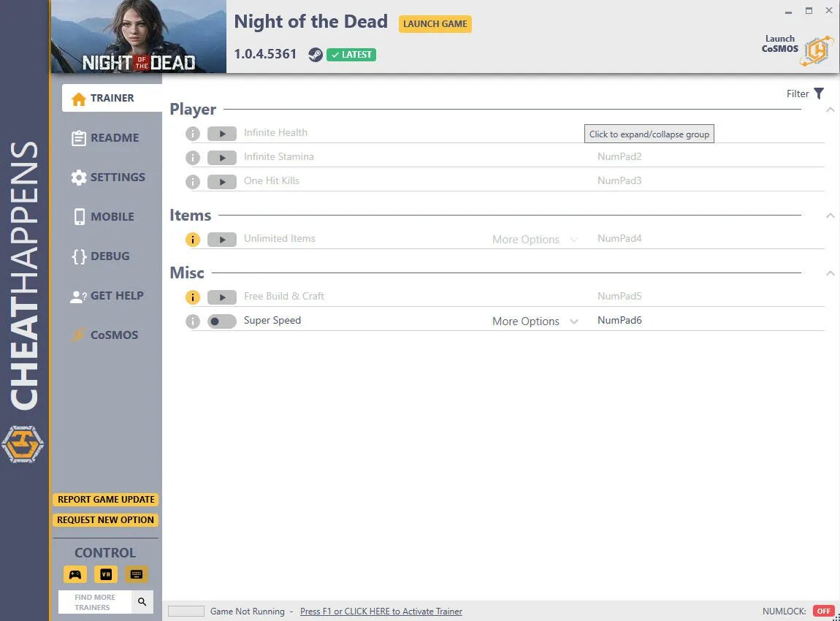The width and height of the screenshot is (840, 621).
Task: Click Cheat Happens hexagon logo in sidebar
Action: coord(23,444)
